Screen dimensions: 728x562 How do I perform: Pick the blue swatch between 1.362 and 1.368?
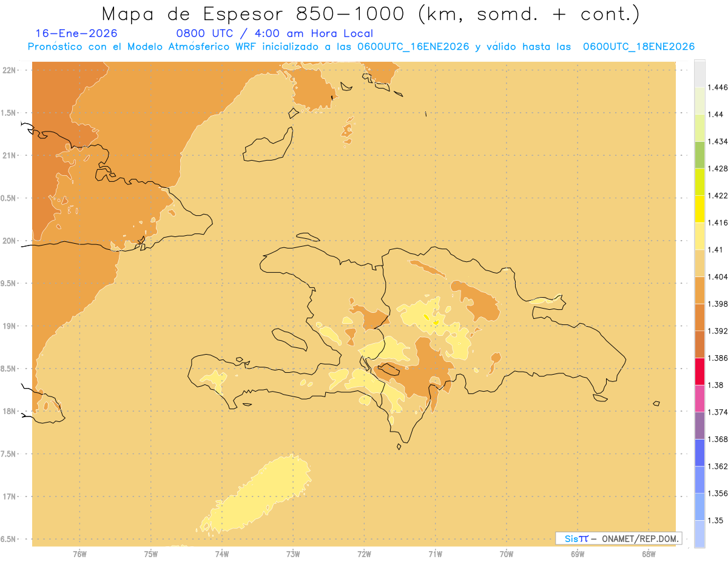pyautogui.click(x=699, y=452)
